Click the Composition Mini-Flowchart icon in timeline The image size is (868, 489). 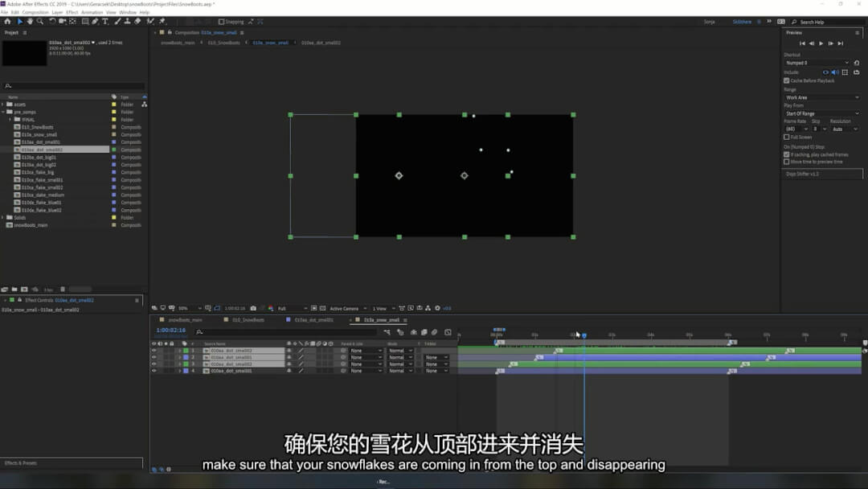(x=387, y=332)
